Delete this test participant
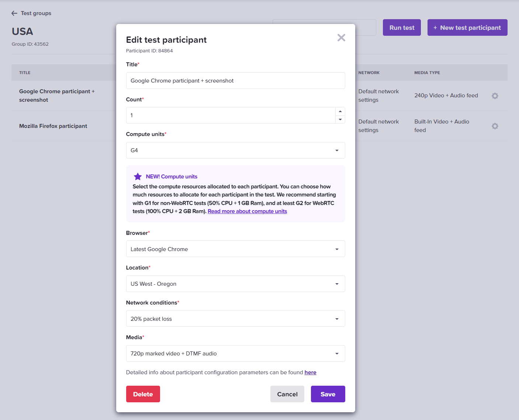The image size is (519, 420). (143, 394)
